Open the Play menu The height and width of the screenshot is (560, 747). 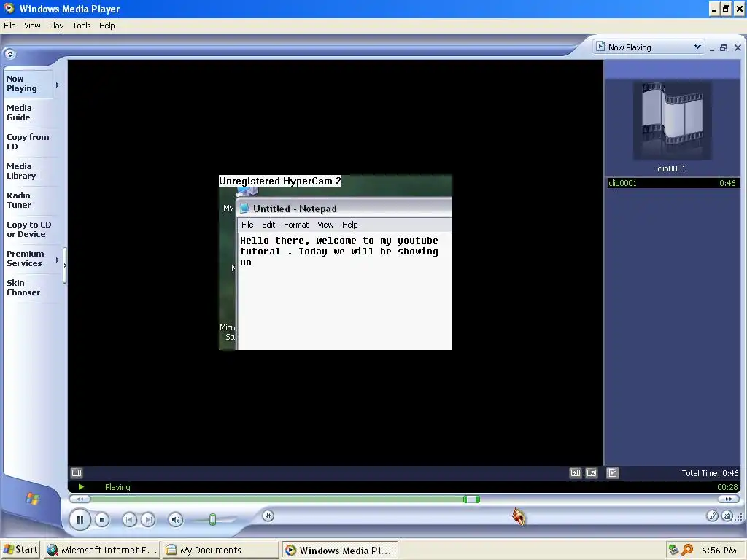(56, 26)
